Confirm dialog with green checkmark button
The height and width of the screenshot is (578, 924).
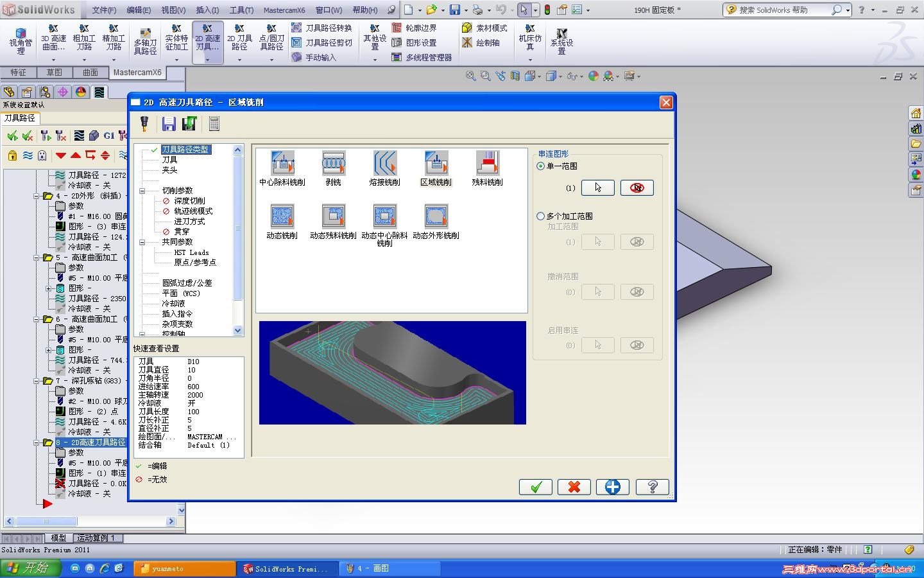pyautogui.click(x=536, y=487)
